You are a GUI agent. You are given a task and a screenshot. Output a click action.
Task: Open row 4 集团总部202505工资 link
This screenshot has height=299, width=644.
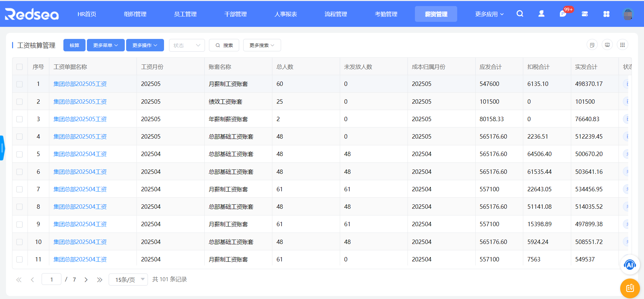point(80,137)
